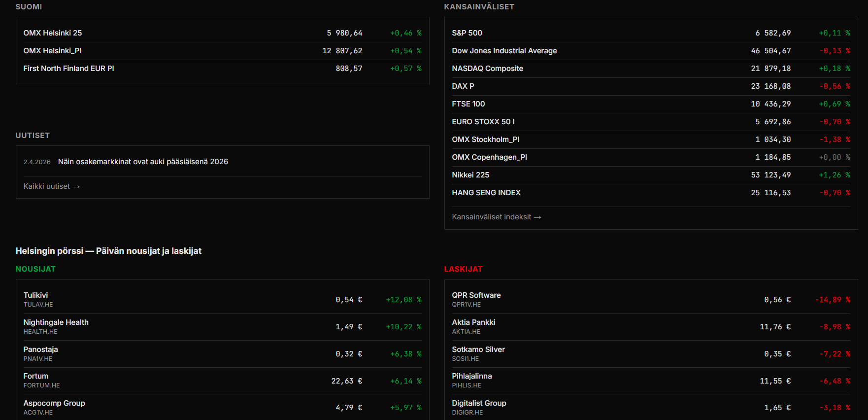Open the Panostaja stock

(41, 350)
